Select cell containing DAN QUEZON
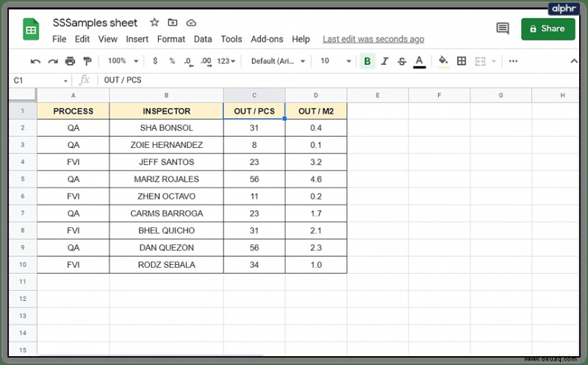 166,248
